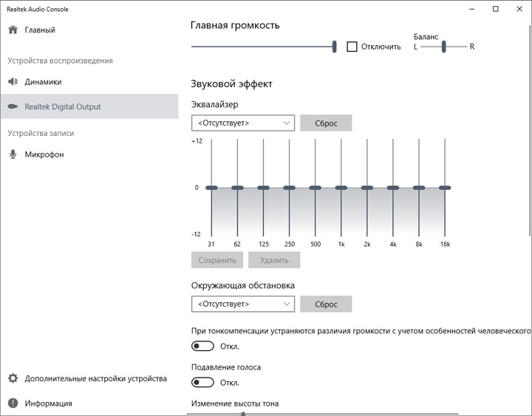Click the Realtek Digital Output connector icon
The width and height of the screenshot is (532, 416).
[13, 106]
